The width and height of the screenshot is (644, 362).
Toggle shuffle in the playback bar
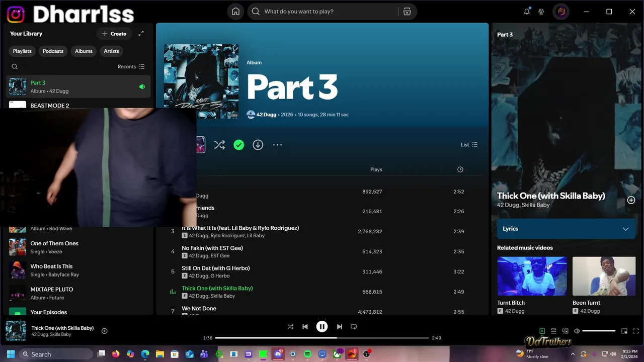tap(290, 327)
